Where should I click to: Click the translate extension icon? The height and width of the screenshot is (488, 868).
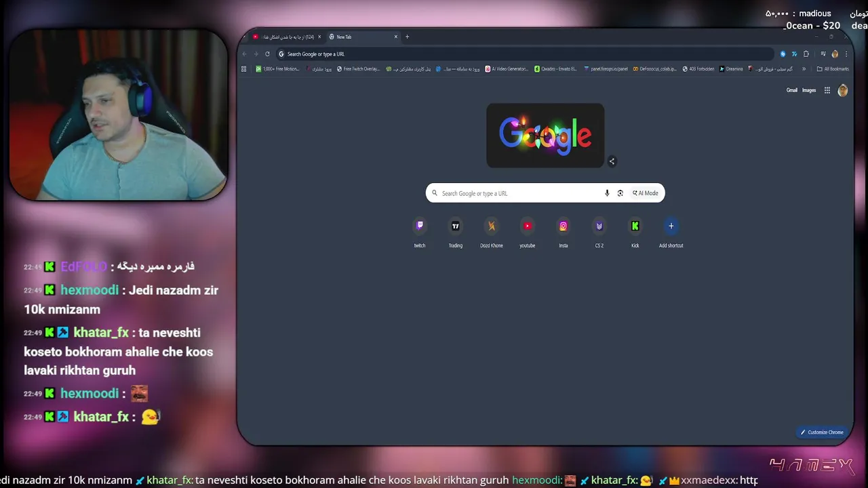click(794, 54)
